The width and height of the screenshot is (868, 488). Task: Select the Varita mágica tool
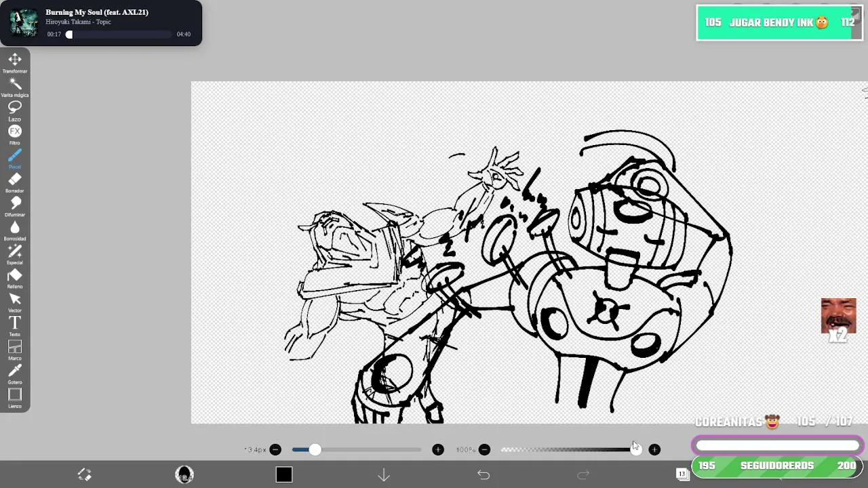pyautogui.click(x=14, y=87)
